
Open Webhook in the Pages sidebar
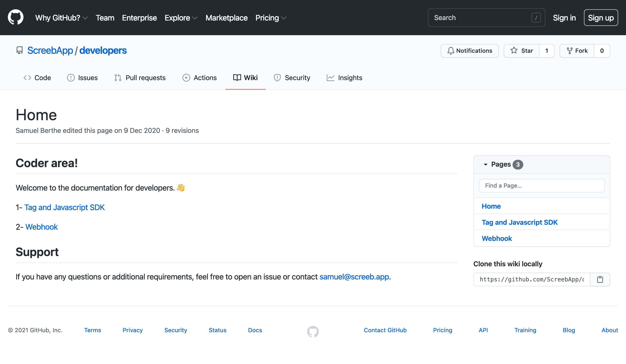[497, 238]
